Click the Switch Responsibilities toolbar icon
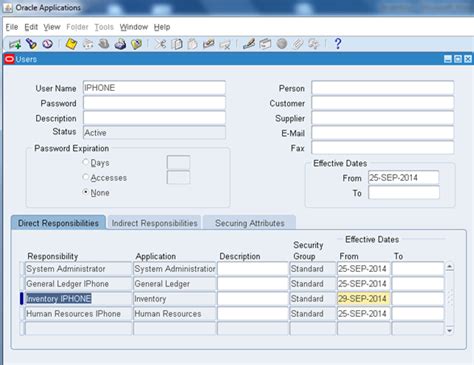Screen dimensions: 474x365 coord(104,44)
